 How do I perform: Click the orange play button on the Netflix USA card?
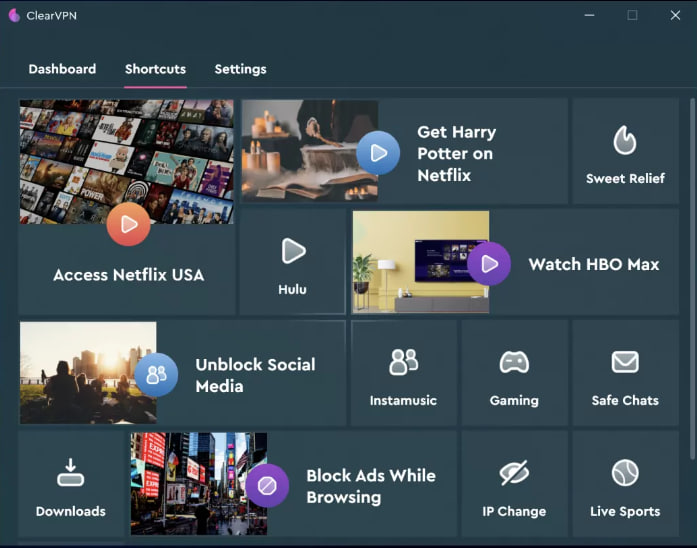pyautogui.click(x=128, y=224)
